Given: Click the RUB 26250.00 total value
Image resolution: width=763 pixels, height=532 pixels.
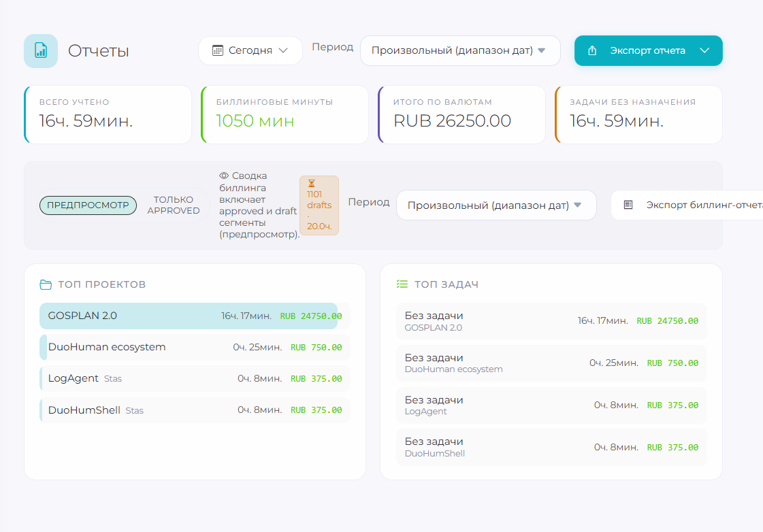Looking at the screenshot, I should tap(452, 120).
